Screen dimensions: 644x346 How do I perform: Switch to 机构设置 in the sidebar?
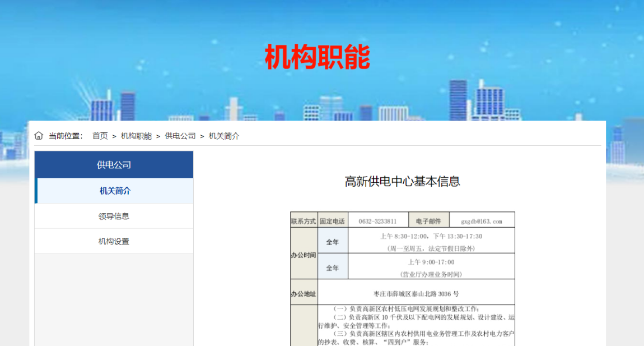pyautogui.click(x=114, y=241)
